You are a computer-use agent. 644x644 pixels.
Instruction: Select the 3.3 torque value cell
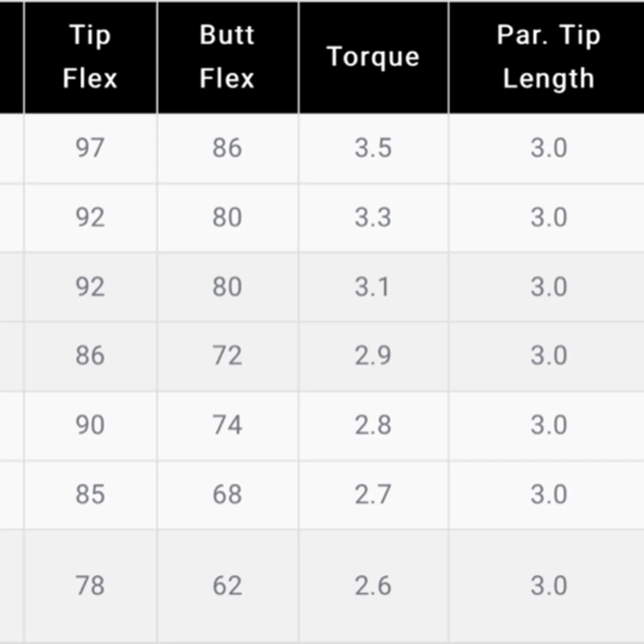pos(373,217)
